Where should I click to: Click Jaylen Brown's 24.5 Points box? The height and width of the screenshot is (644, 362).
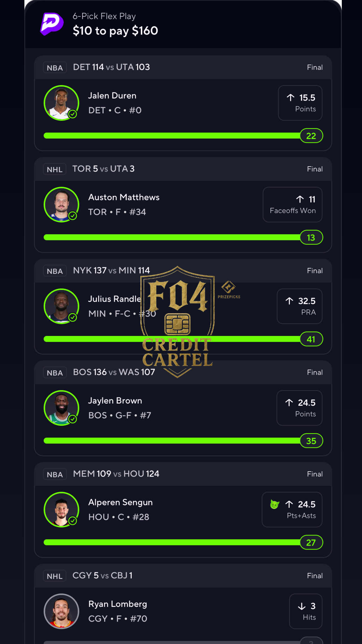(299, 408)
